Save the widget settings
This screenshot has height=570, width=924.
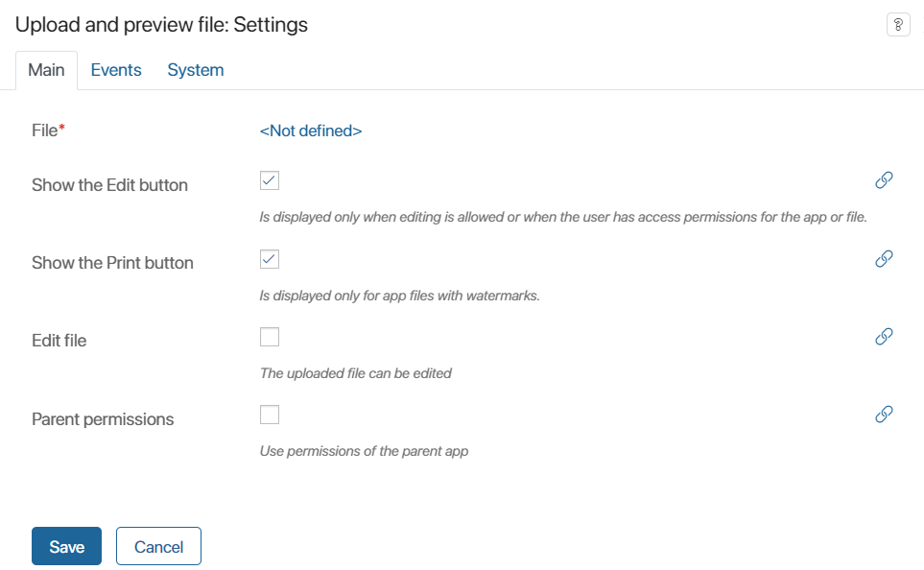(x=66, y=546)
